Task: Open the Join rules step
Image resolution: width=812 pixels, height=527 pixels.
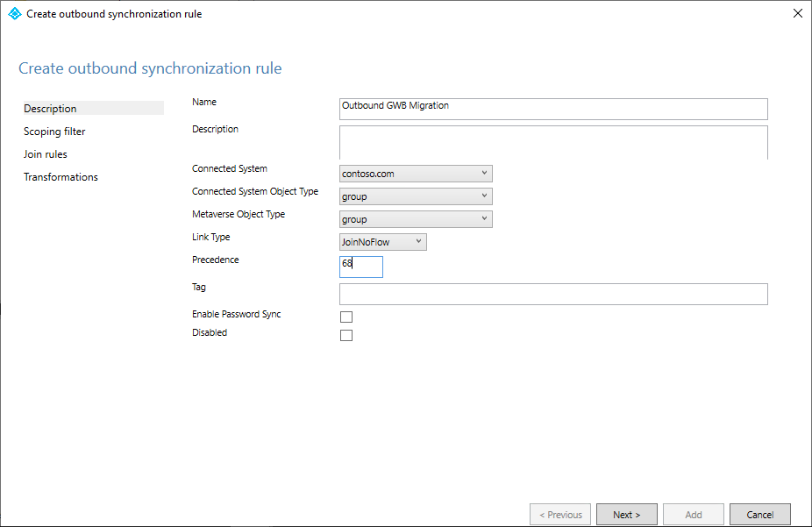Action: pos(46,154)
